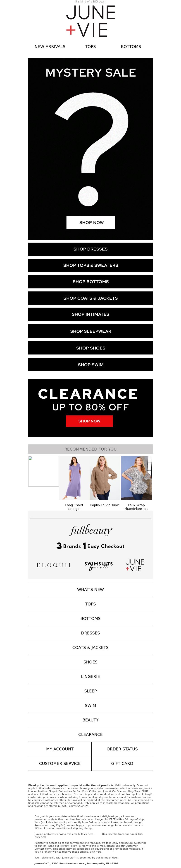Open the broken image product thumbnail
Screen dimensions: 181x868
point(43,471)
